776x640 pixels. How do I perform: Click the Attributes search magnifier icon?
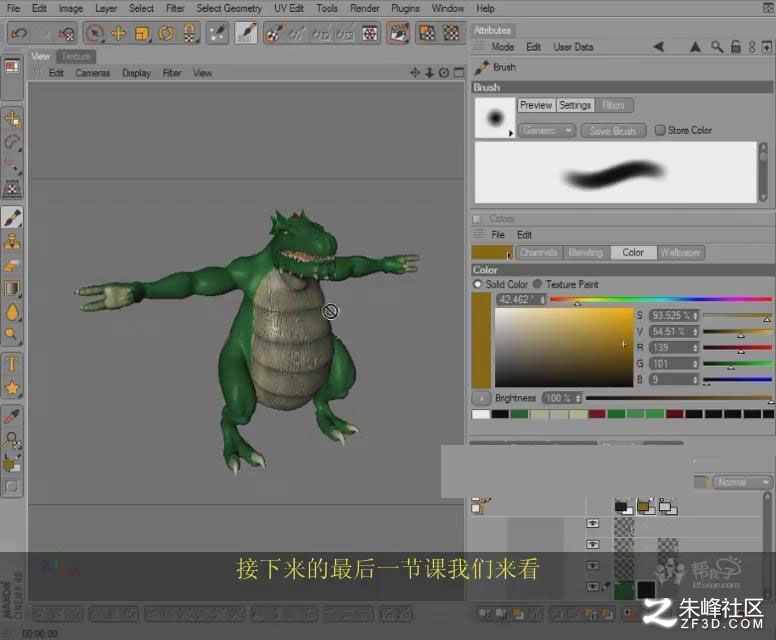(717, 47)
